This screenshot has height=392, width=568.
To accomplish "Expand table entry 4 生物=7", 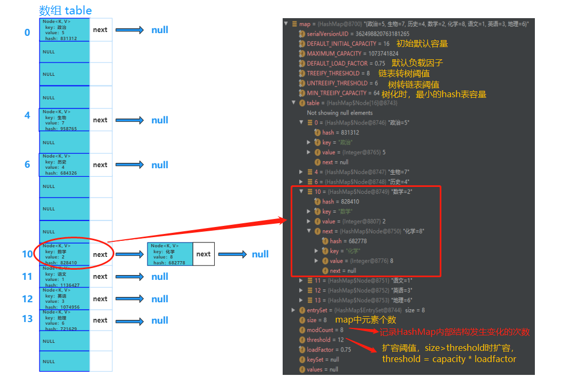I will click(x=301, y=171).
